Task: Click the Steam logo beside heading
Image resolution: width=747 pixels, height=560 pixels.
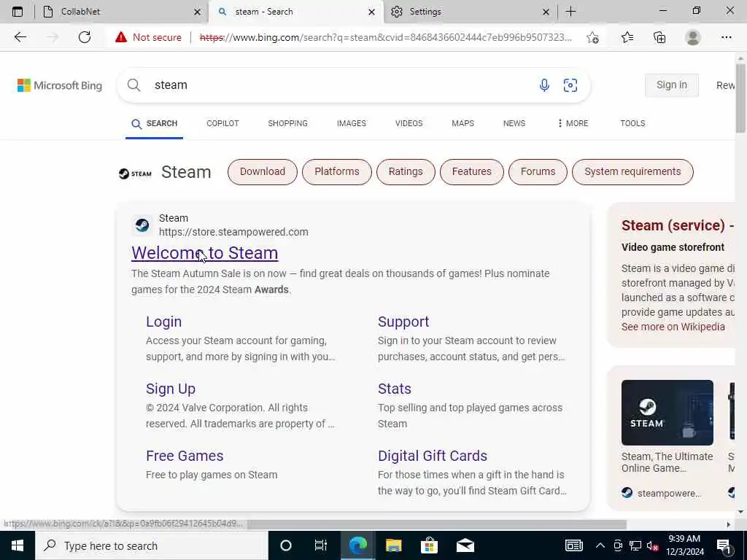Action: [135, 174]
